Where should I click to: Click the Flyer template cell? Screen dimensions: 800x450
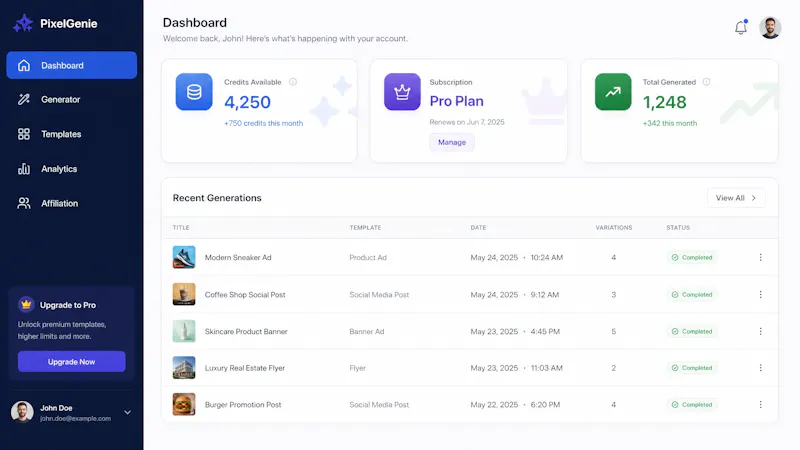point(358,368)
